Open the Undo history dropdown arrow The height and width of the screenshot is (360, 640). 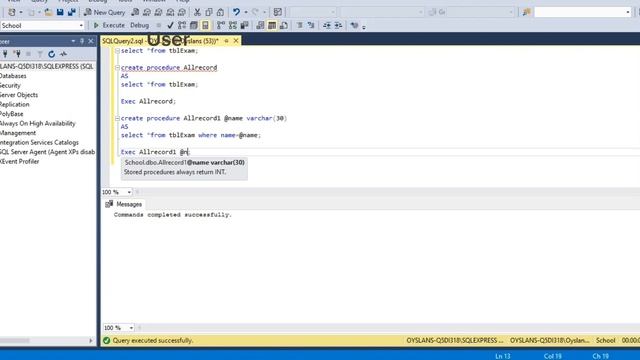pos(246,12)
